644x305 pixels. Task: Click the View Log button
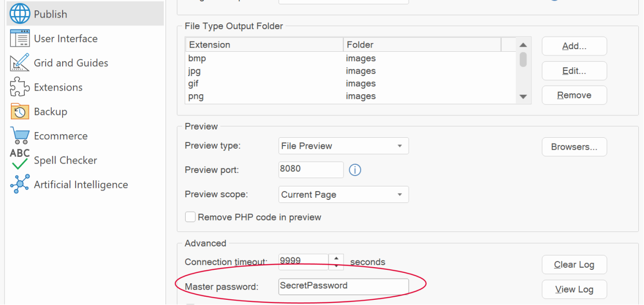574,289
